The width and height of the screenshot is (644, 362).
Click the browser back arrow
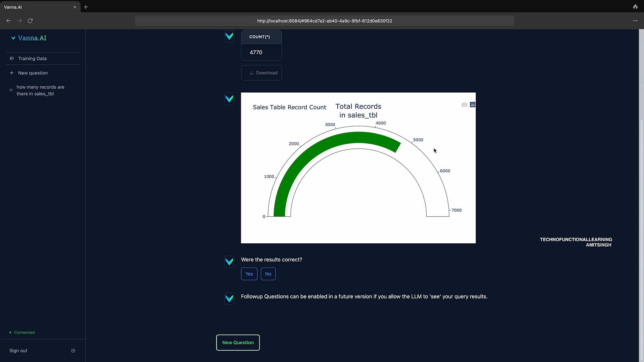[x=8, y=21]
